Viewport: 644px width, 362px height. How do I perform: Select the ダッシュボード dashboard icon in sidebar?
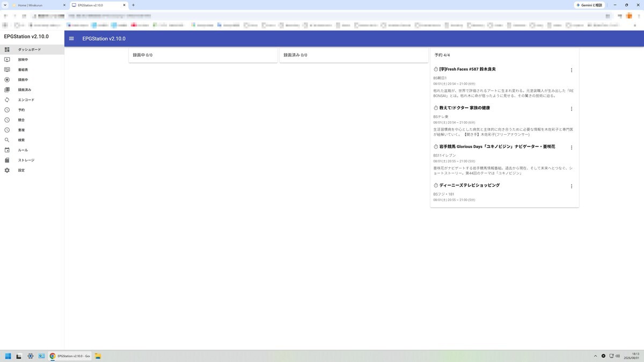coord(7,49)
